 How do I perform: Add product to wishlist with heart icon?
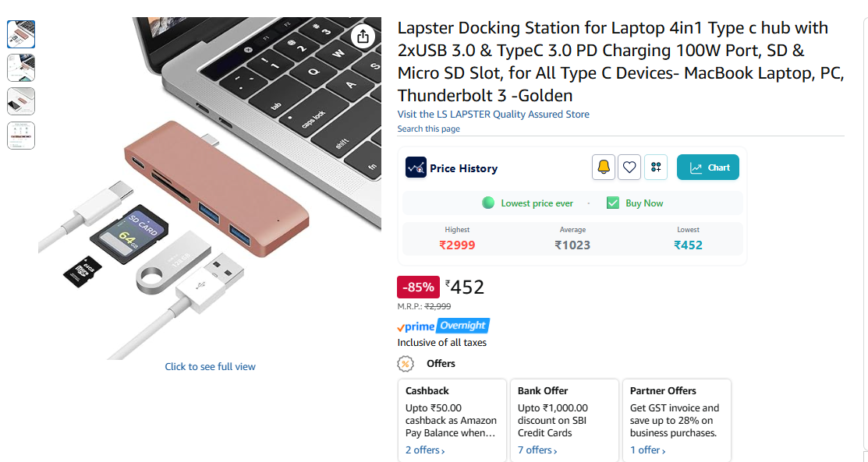630,167
